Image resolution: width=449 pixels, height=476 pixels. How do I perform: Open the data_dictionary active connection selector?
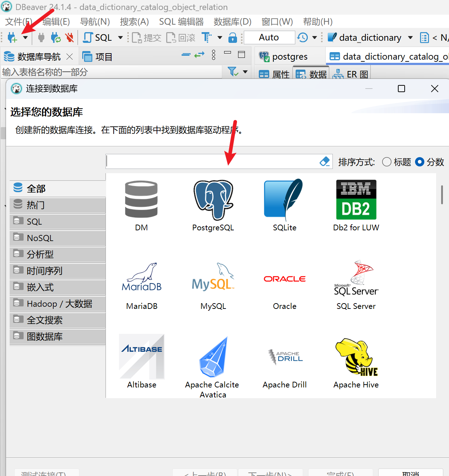[370, 37]
